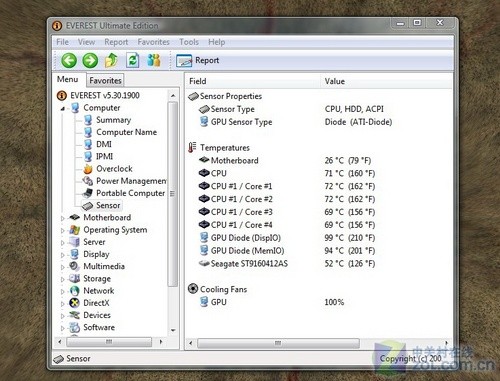Click tree panel vertical scrollbar thumb

[x=172, y=194]
